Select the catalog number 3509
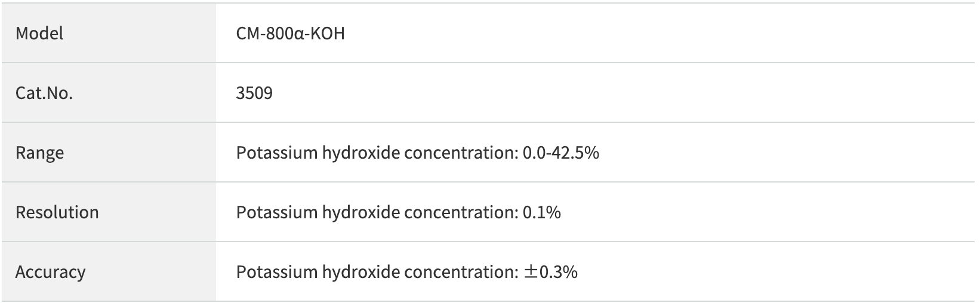Image resolution: width=980 pixels, height=303 pixels. [x=254, y=93]
